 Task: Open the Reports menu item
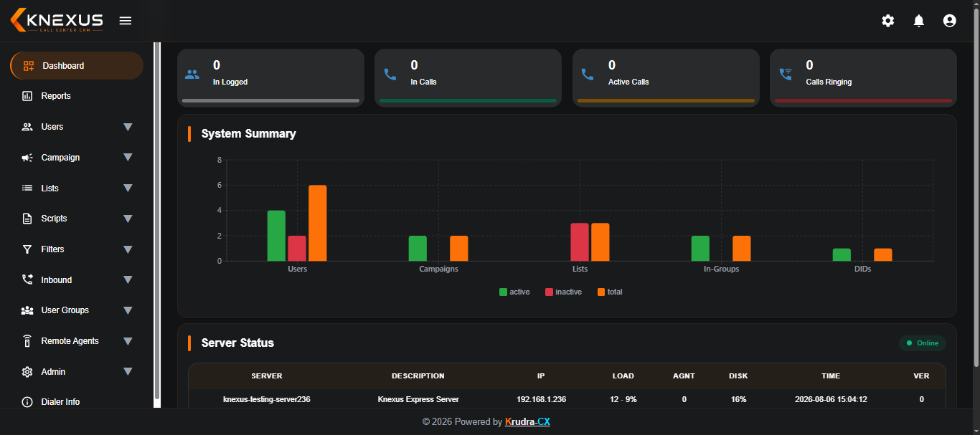click(77, 96)
